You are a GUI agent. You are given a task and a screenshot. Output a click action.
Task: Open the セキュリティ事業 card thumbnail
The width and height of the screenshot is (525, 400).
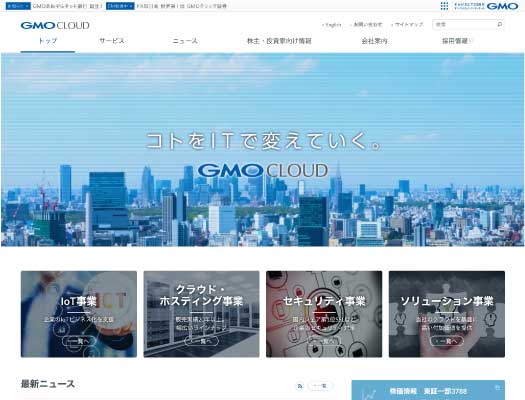pos(324,314)
